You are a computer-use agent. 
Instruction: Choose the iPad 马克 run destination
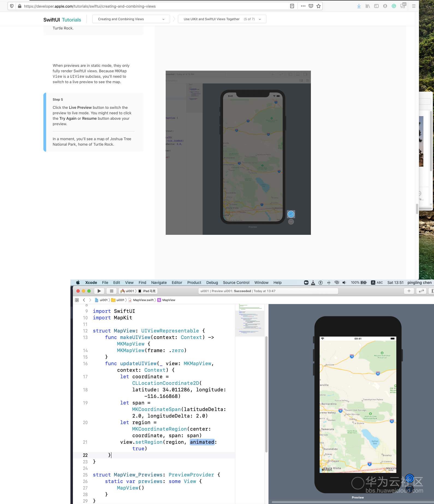tap(147, 291)
